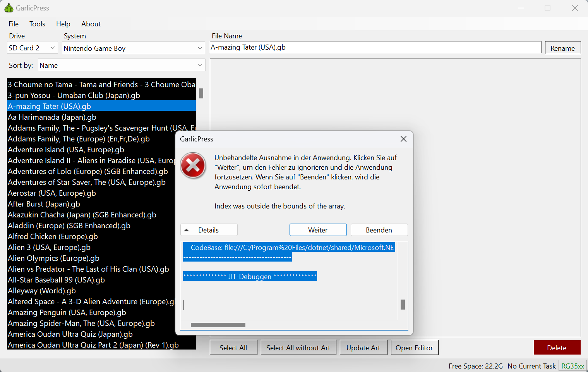The width and height of the screenshot is (588, 372).
Task: Click the RG35xx indicator in status bar
Action: [x=573, y=365]
